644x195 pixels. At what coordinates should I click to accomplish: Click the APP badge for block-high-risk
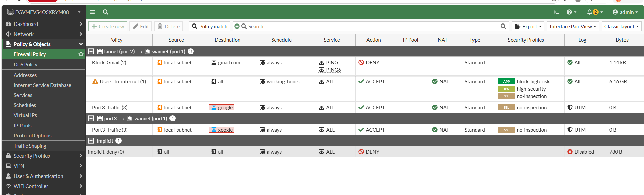(x=506, y=81)
